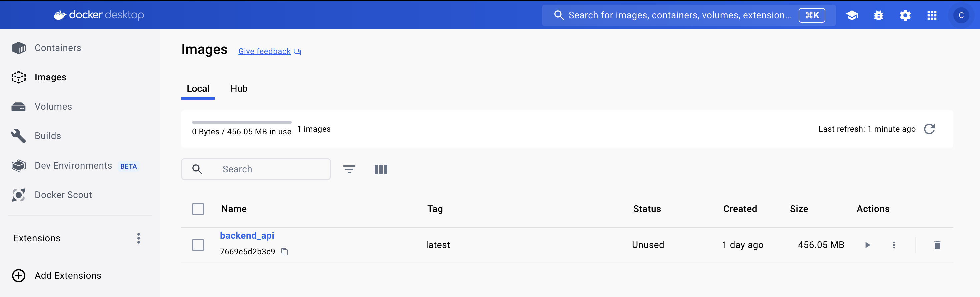Open more actions menu for backend_api
The image size is (980, 297).
coord(894,245)
